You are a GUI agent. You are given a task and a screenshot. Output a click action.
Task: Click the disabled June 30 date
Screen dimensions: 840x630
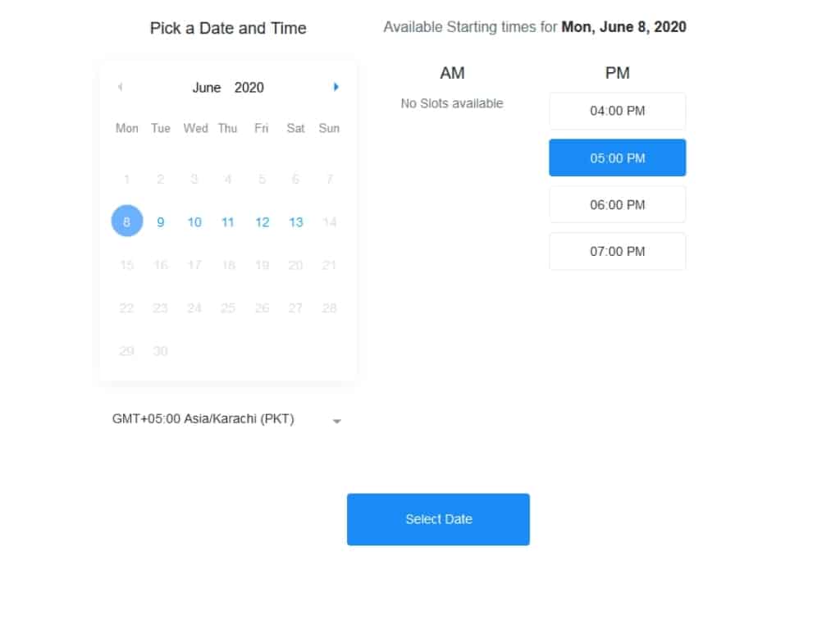click(x=161, y=351)
